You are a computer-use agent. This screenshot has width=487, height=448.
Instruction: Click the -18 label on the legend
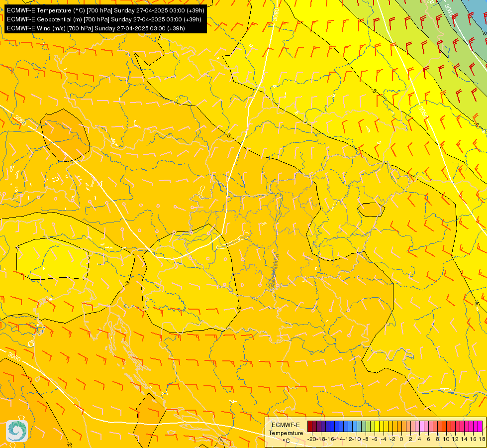pyautogui.click(x=321, y=439)
